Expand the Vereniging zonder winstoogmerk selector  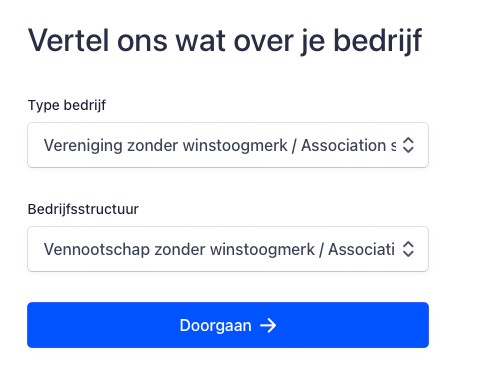(x=228, y=145)
